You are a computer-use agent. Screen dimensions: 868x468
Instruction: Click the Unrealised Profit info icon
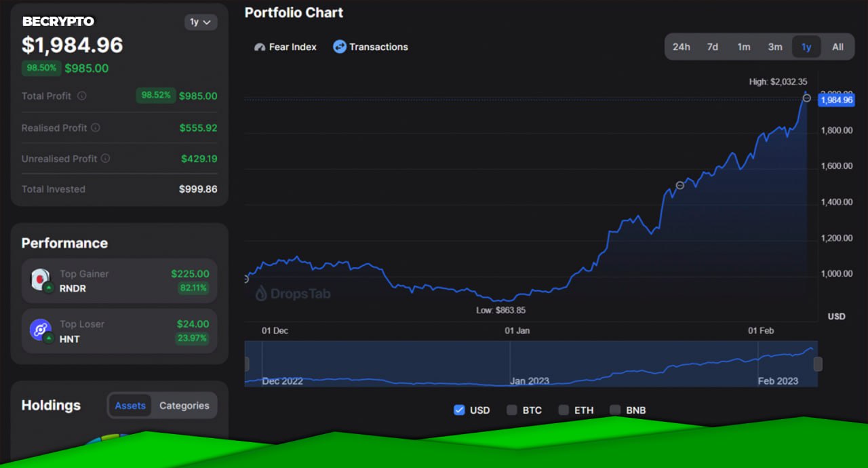(x=106, y=158)
